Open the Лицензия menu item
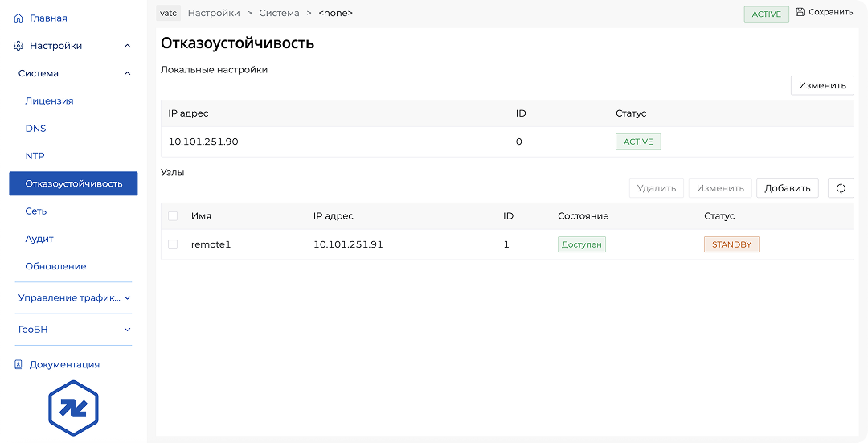This screenshot has height=443, width=868. [x=49, y=100]
